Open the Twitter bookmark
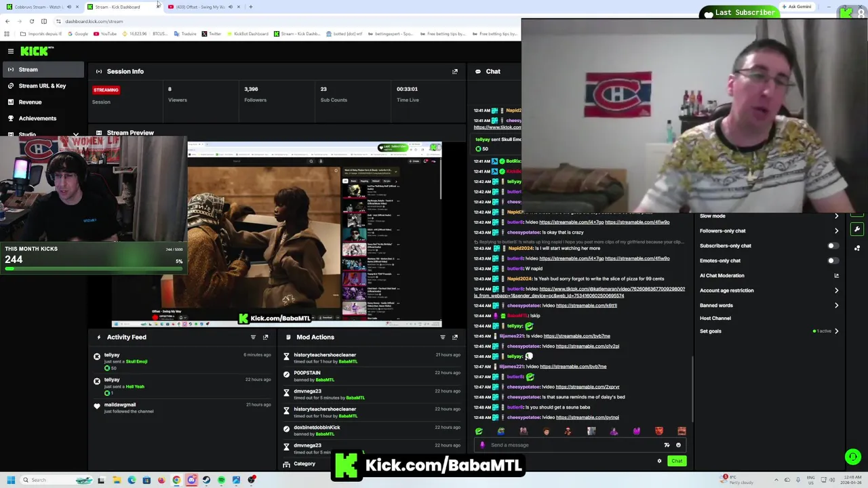This screenshot has height=488, width=868. 212,34
